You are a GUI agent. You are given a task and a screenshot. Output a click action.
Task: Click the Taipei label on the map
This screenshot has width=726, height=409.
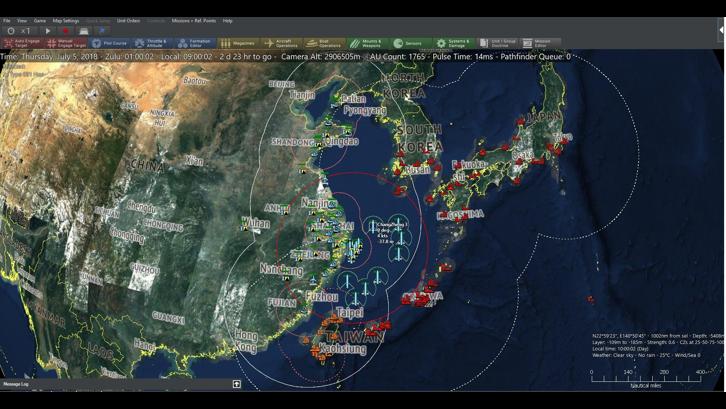(350, 313)
